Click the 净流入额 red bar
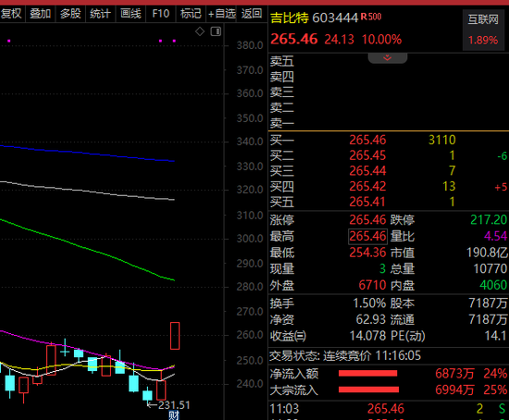 (x=367, y=373)
